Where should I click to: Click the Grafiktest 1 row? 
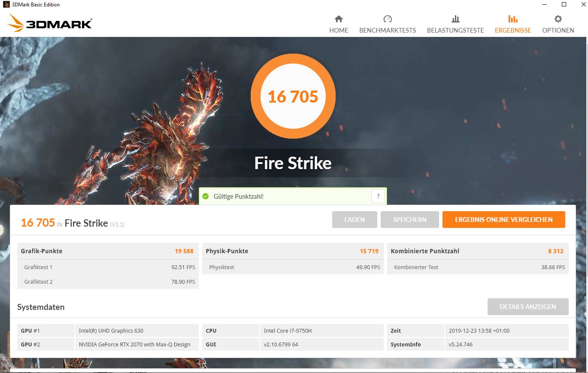tap(108, 267)
